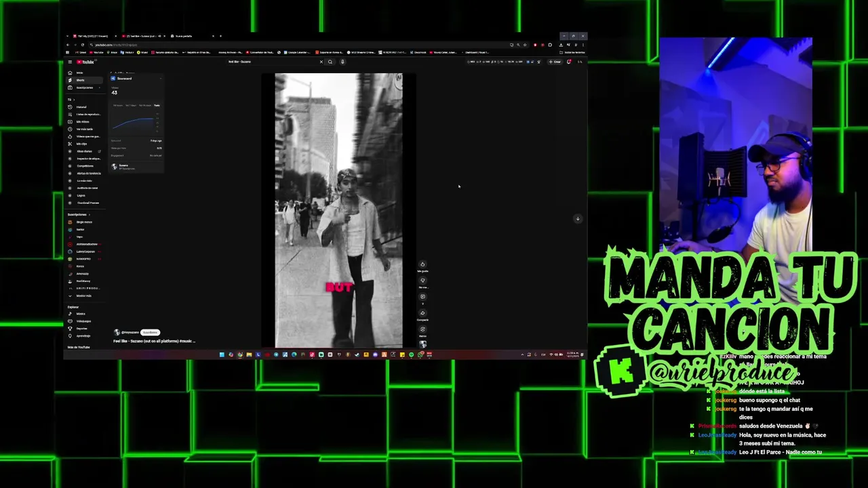Screen dimensions: 868x488
Task: Select the 7 días range tab in Scorecard
Action: [x=131, y=105]
